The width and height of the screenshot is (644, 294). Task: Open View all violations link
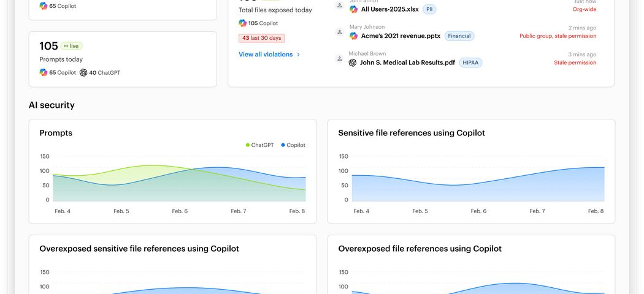269,55
